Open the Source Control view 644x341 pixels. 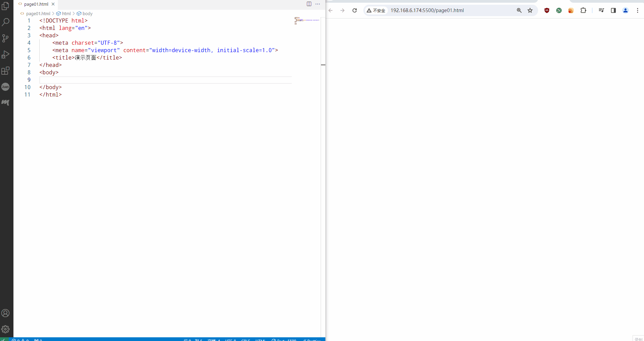pyautogui.click(x=6, y=38)
